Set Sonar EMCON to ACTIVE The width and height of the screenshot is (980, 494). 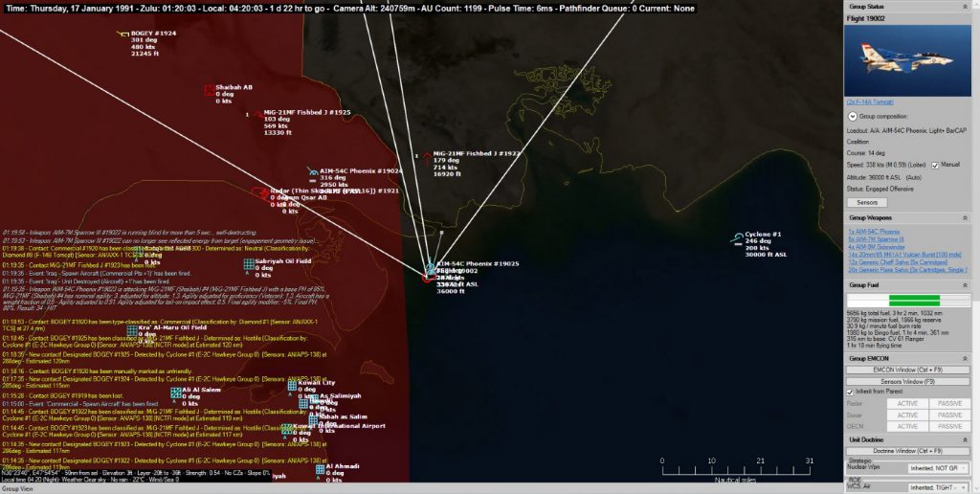click(907, 415)
